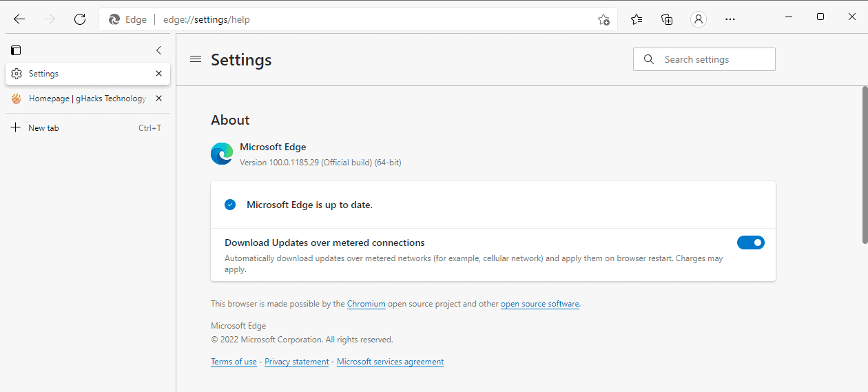Open the Privacy statement link
This screenshot has height=392, width=868.
296,362
